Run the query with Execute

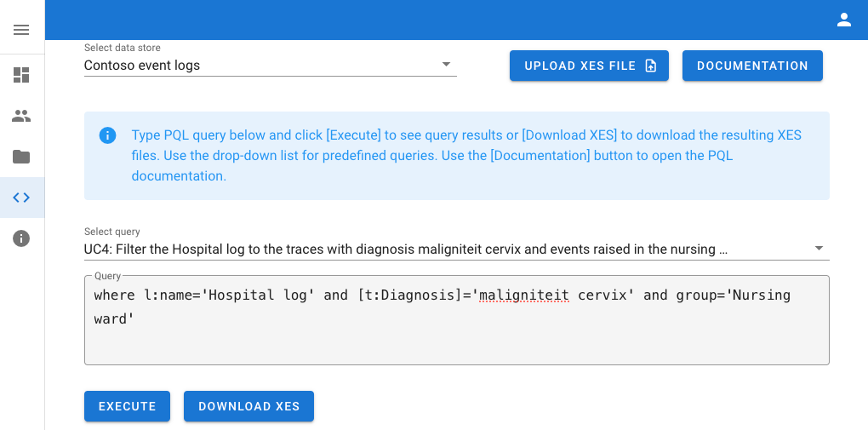point(127,406)
